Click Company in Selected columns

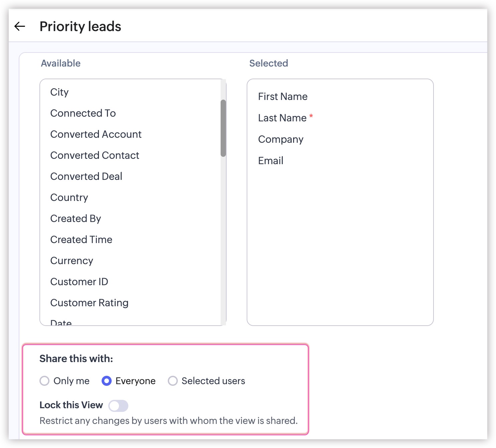[281, 139]
